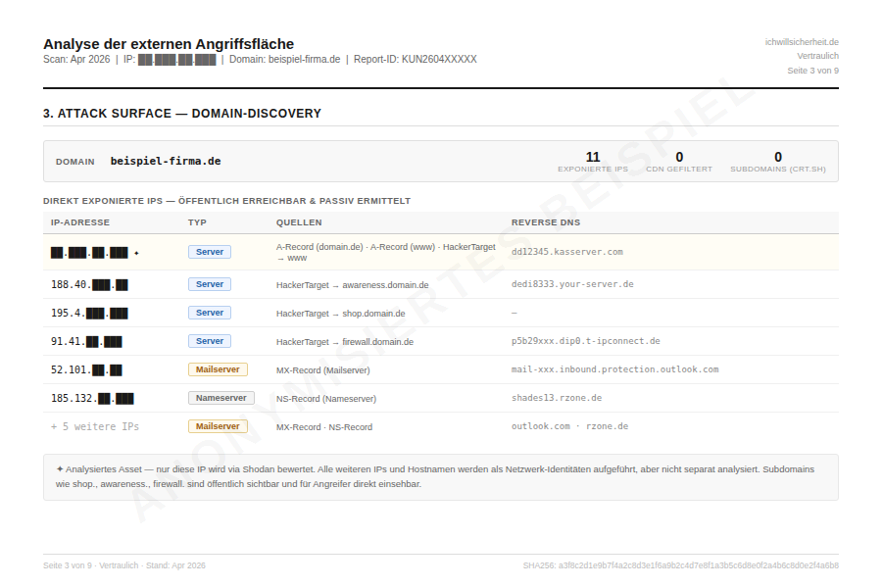Click the IP-ADRESSE column header
The width and height of the screenshot is (882, 588).
[80, 222]
